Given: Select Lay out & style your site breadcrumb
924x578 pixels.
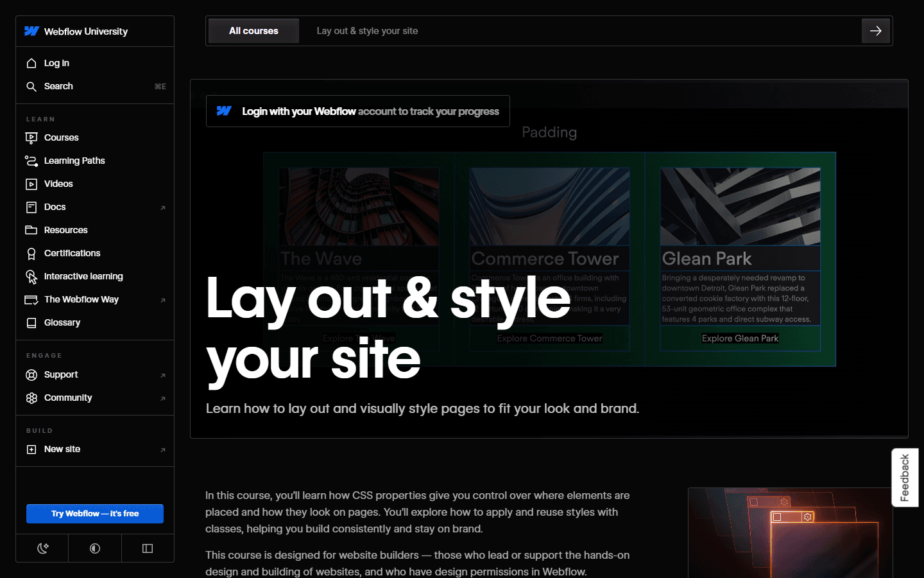Looking at the screenshot, I should (367, 31).
